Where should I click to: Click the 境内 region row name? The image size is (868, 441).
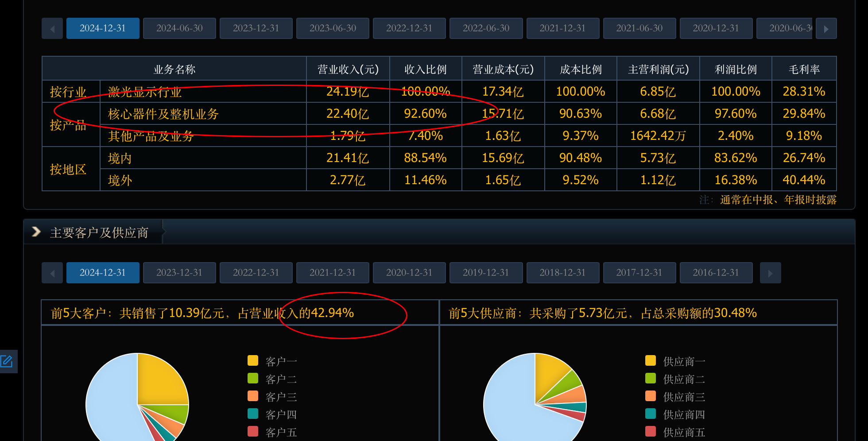point(120,159)
